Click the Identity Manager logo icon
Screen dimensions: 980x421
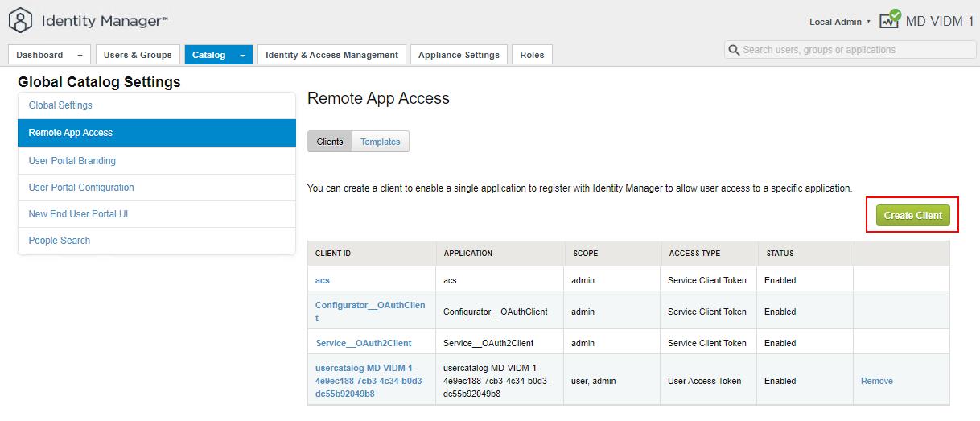click(20, 20)
